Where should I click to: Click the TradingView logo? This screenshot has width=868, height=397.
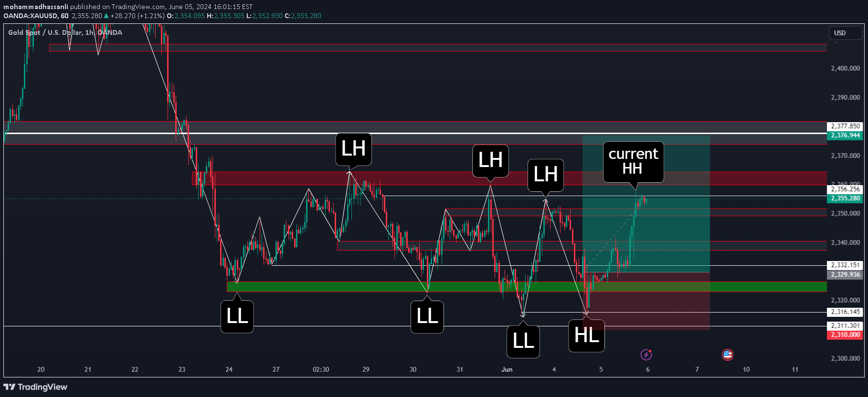(x=36, y=387)
